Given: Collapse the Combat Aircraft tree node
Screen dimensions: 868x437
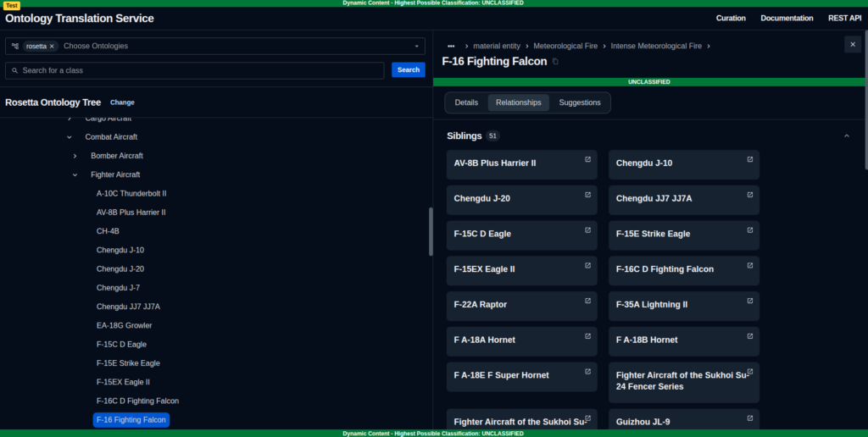Looking at the screenshot, I should 70,137.
